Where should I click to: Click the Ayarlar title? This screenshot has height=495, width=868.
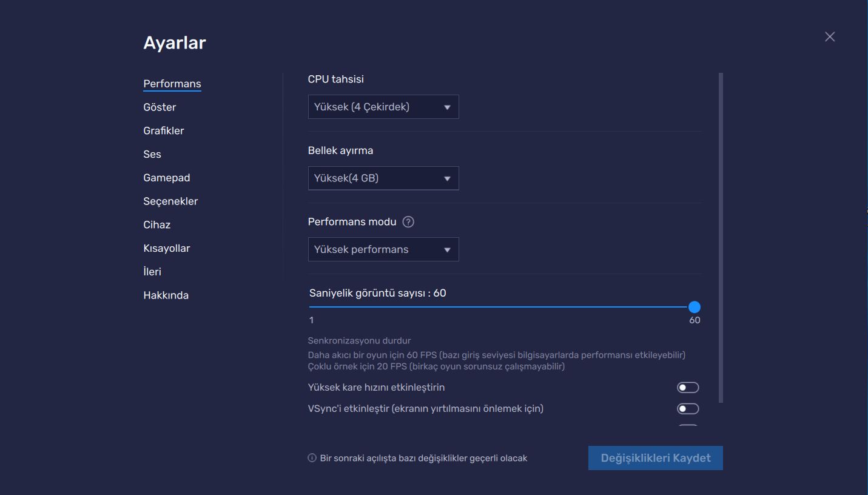pos(175,43)
